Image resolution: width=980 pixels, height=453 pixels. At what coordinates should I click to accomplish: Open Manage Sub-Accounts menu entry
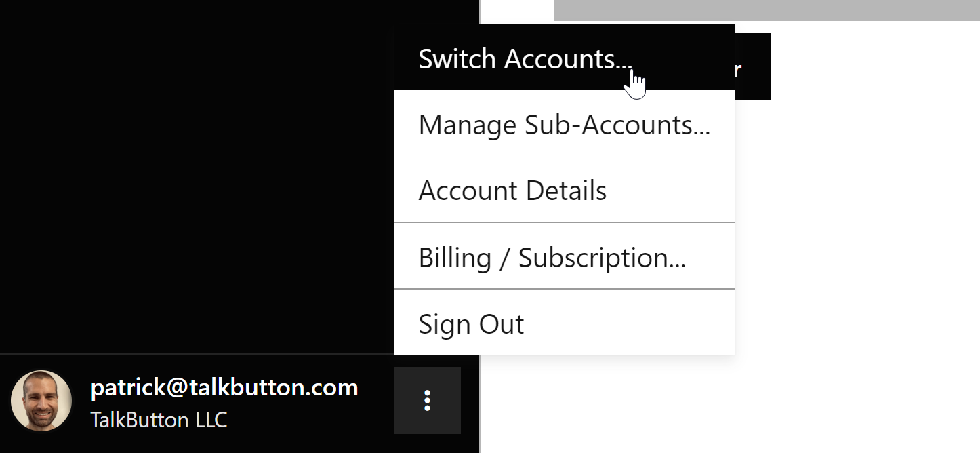point(564,125)
